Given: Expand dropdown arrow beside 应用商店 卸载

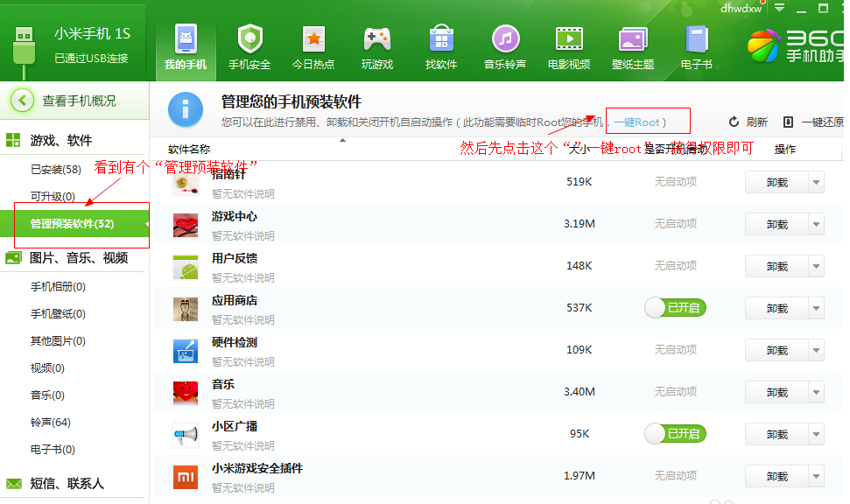Looking at the screenshot, I should 816,308.
